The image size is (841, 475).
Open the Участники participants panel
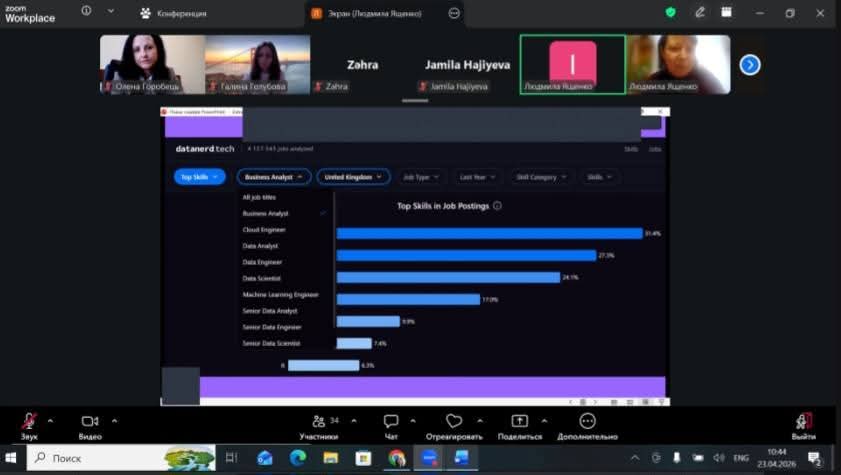[319, 421]
